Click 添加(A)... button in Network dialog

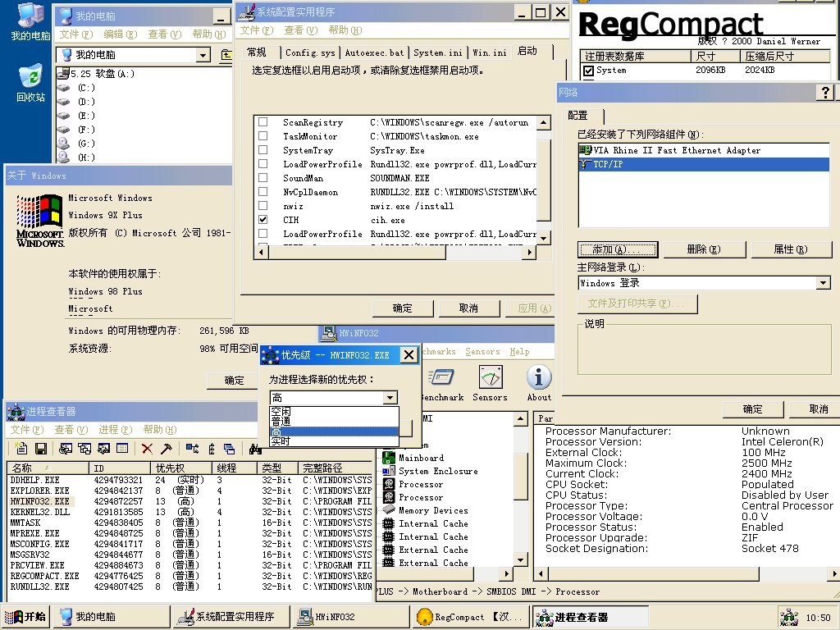618,249
